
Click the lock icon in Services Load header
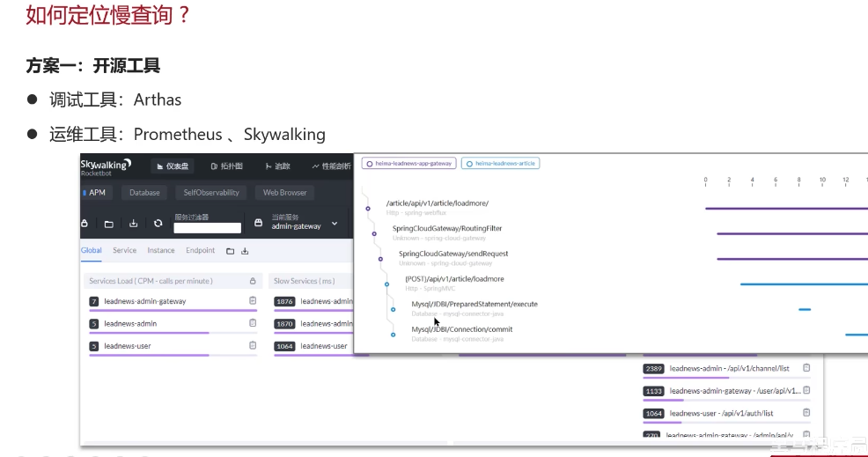coord(253,281)
